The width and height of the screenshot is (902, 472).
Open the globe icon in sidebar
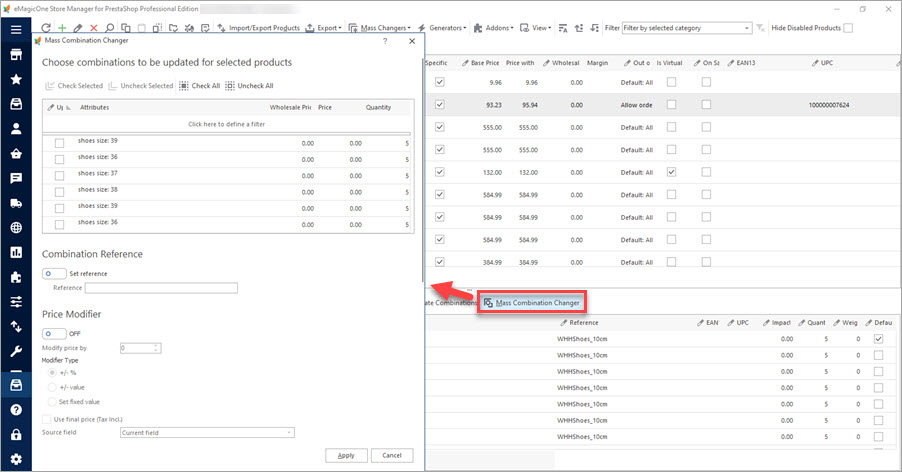pos(16,228)
